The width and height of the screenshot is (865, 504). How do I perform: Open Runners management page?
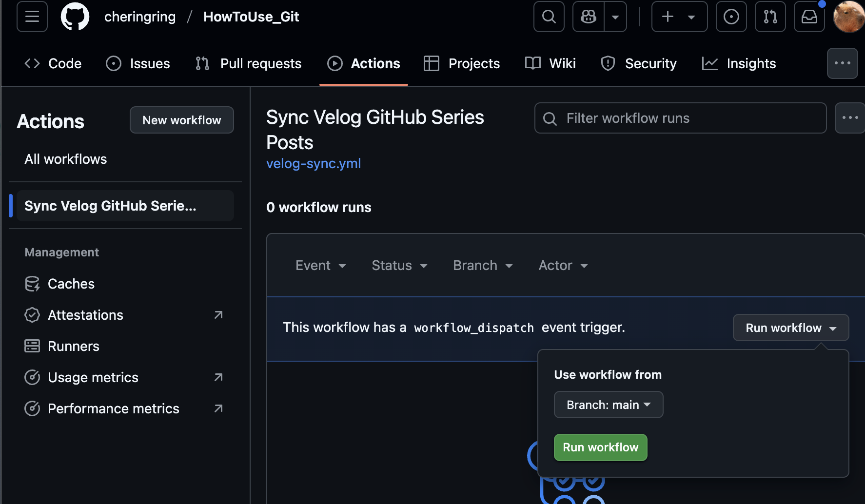tap(125, 346)
